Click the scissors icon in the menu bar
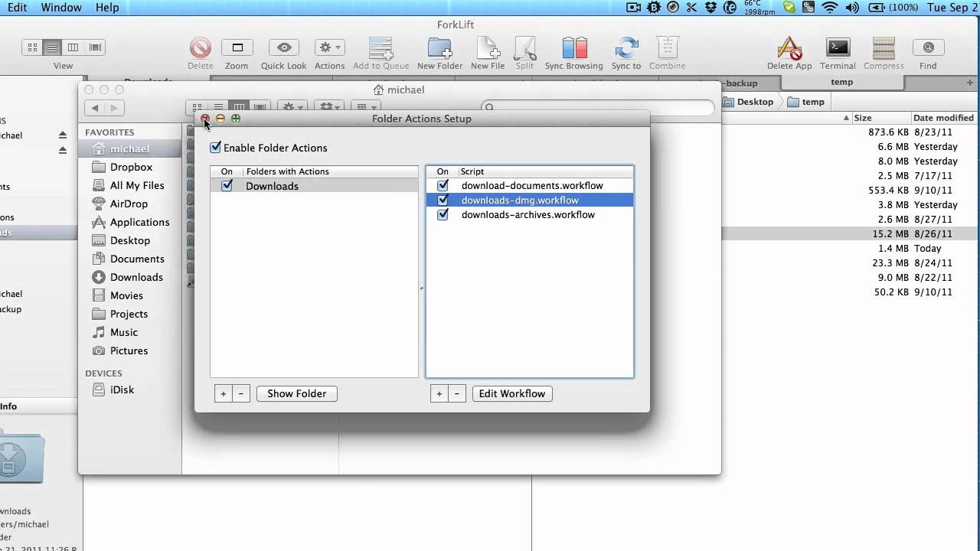 tap(693, 8)
